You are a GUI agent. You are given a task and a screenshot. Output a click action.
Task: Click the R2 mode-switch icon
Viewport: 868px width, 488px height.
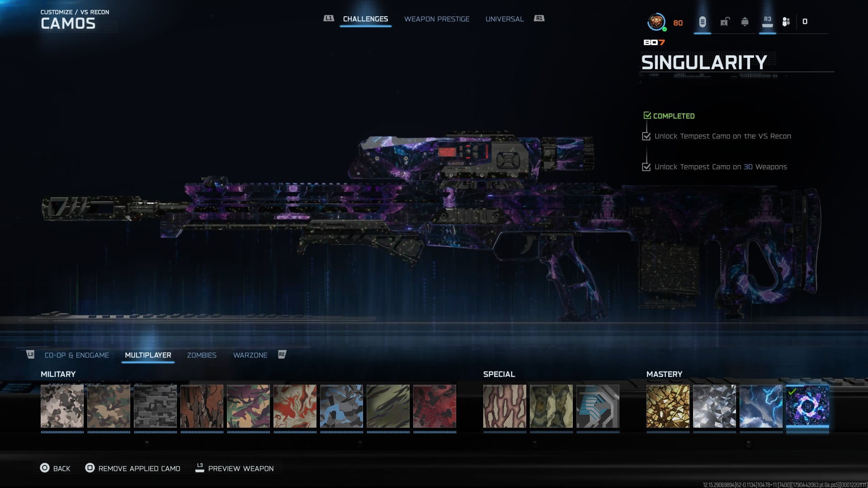tap(282, 355)
